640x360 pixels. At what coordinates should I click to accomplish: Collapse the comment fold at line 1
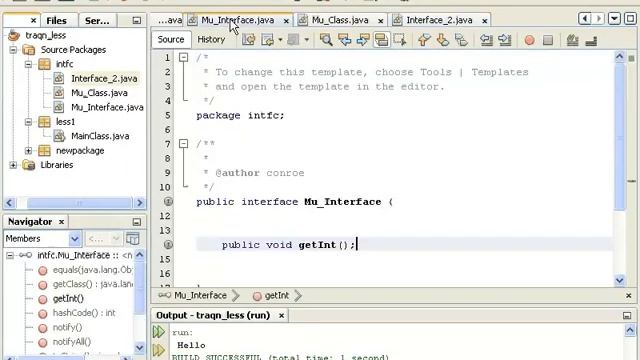pos(183,58)
